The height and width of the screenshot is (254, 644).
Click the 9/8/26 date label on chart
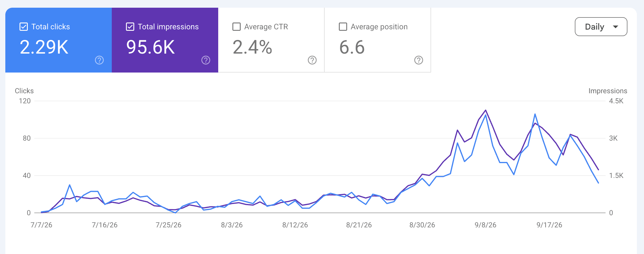point(486,225)
